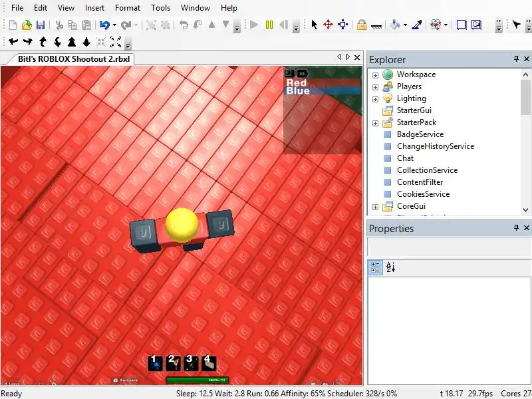The width and height of the screenshot is (532, 399).
Task: Select the red Move arrows tool
Action: 328,25
